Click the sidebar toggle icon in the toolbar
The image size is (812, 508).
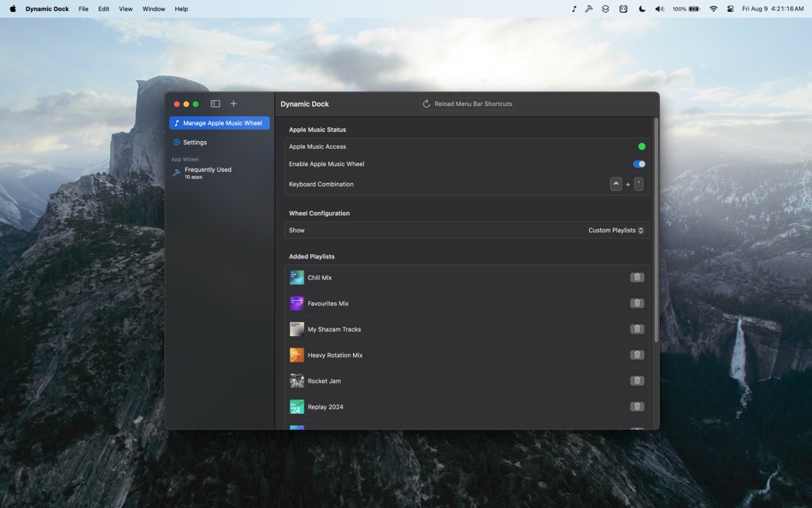click(215, 103)
